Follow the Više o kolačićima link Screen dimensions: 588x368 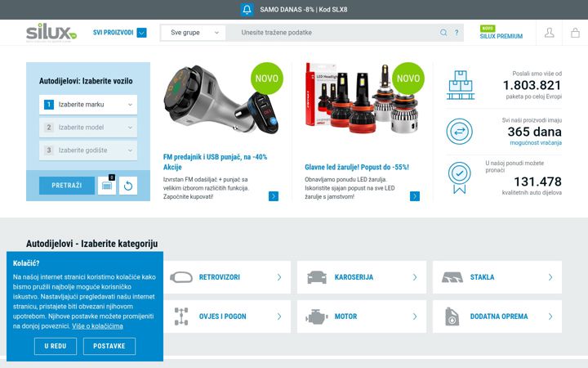coord(97,326)
